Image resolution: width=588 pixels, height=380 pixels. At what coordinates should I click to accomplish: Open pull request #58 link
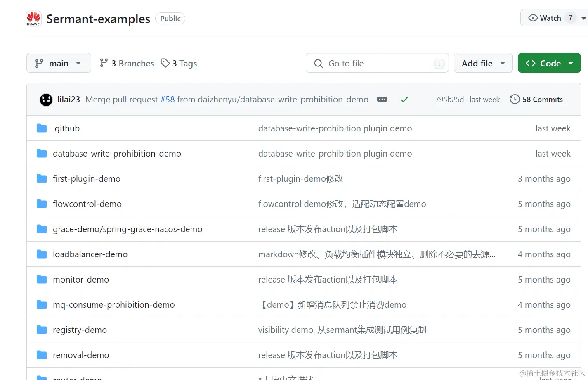[x=168, y=100]
